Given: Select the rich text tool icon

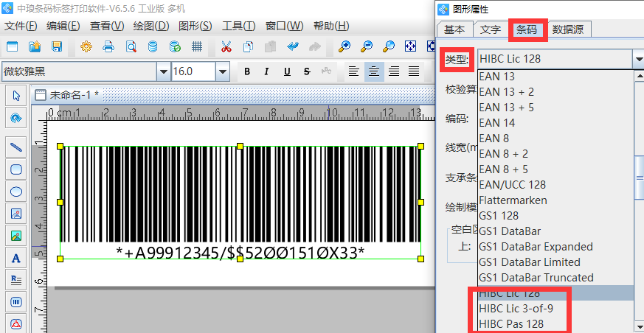Looking at the screenshot, I should [x=16, y=280].
